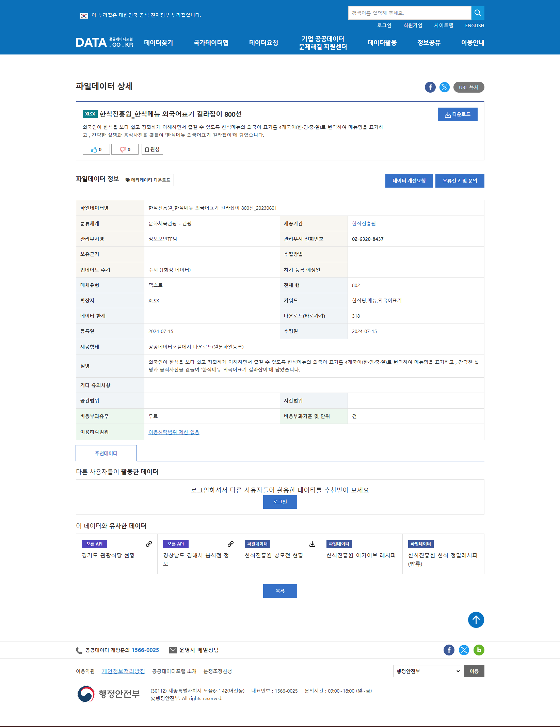
Task: Toggle the thumbs-up like button
Action: point(96,149)
